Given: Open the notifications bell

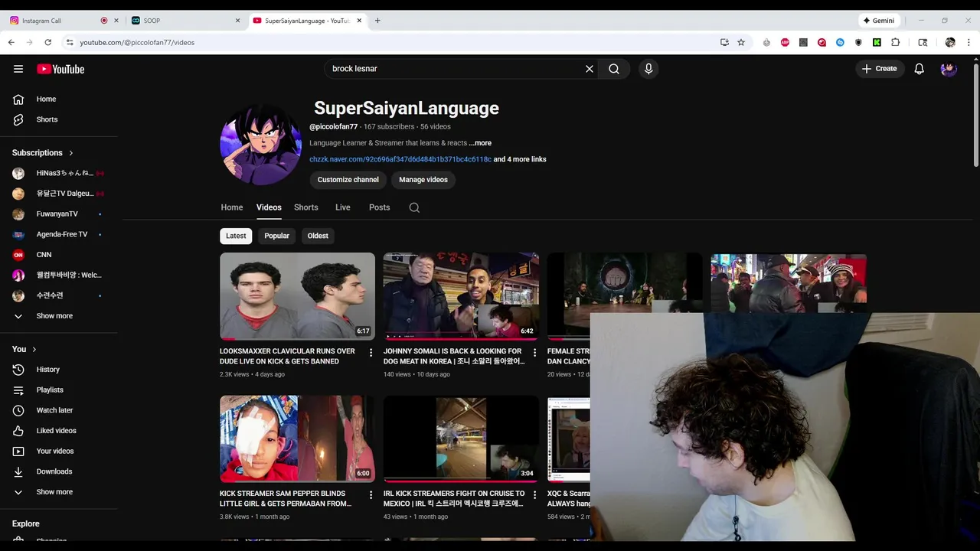Looking at the screenshot, I should [x=920, y=69].
